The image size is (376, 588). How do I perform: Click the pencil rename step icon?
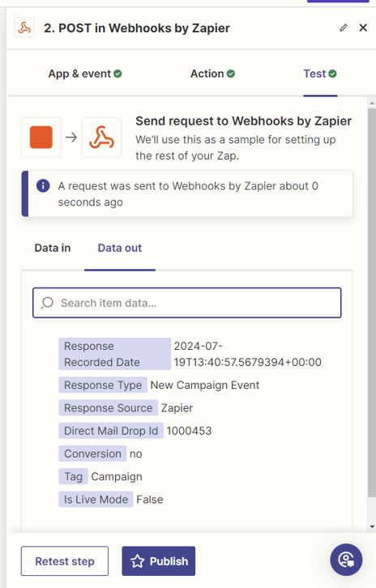click(344, 28)
